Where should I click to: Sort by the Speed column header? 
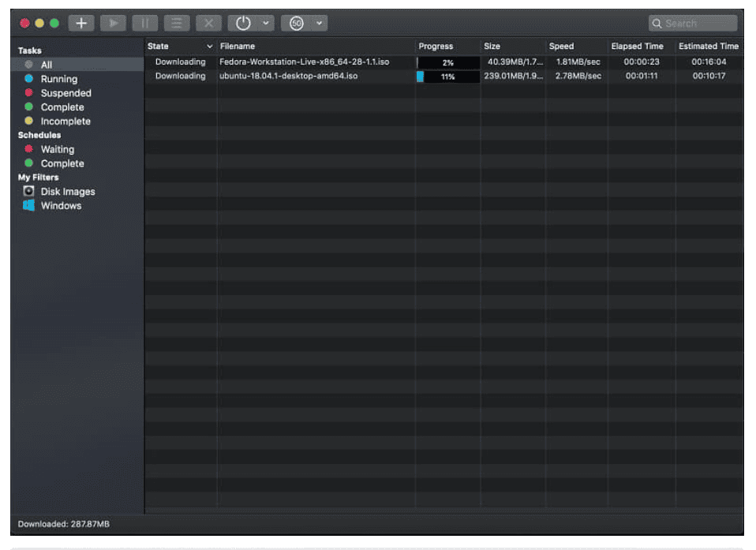coord(561,47)
